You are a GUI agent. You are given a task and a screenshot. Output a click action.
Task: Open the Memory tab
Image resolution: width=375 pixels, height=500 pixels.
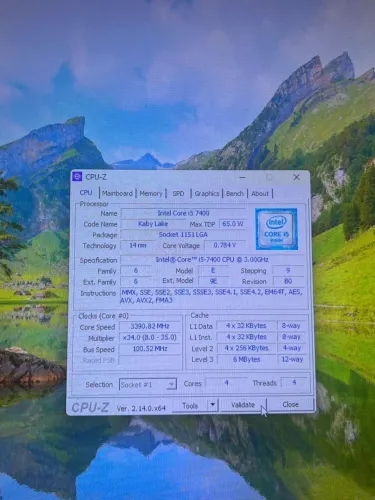coord(151,193)
